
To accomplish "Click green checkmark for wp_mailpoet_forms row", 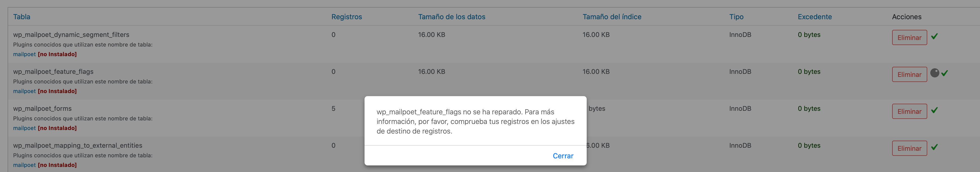I will click(x=934, y=110).
